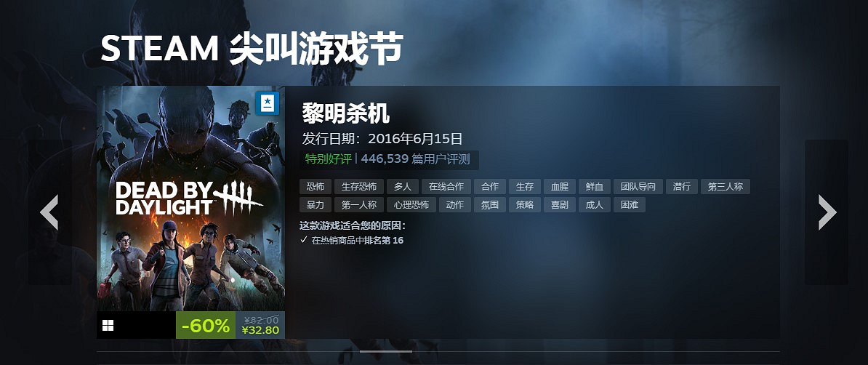This screenshot has height=365, width=868.
Task: Click the Windows platform icon
Action: 108,325
